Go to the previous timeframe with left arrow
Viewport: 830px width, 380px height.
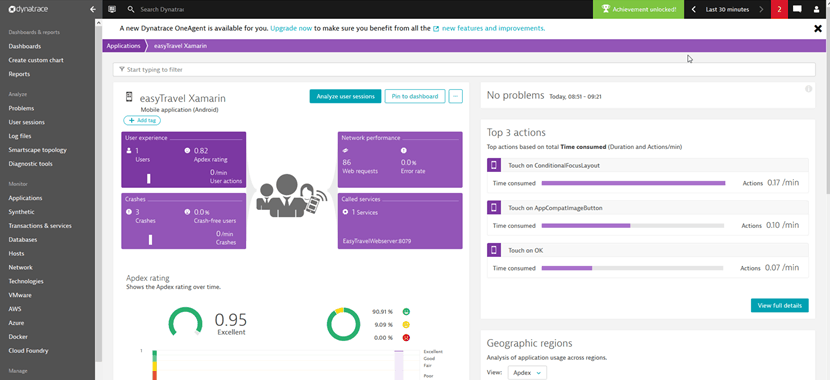tap(693, 10)
